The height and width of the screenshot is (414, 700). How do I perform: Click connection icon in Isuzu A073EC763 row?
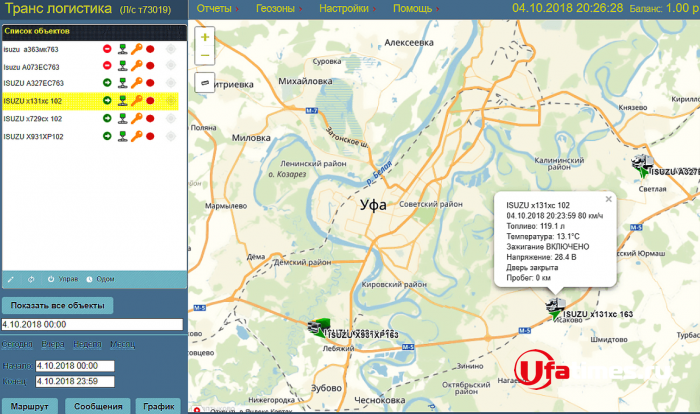pos(122,66)
